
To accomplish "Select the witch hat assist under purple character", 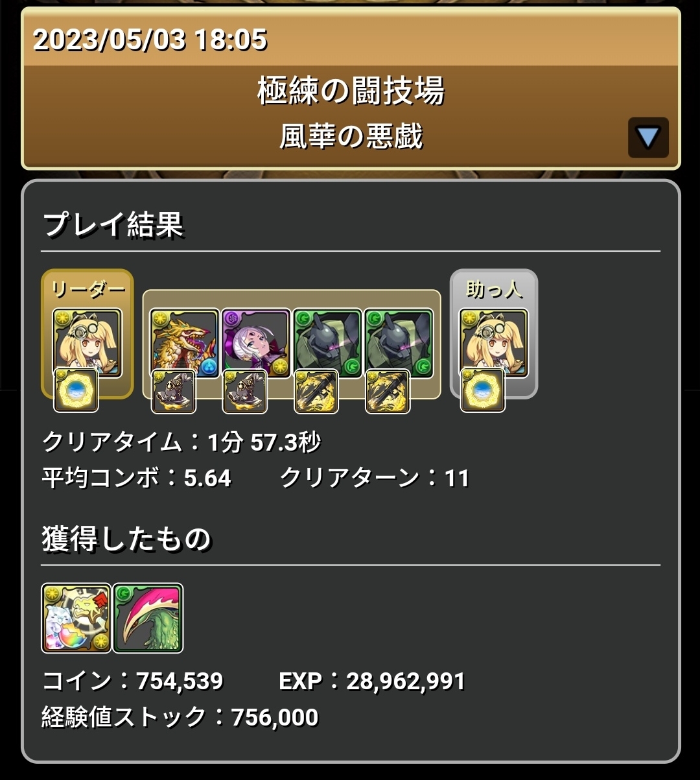I will click(244, 392).
